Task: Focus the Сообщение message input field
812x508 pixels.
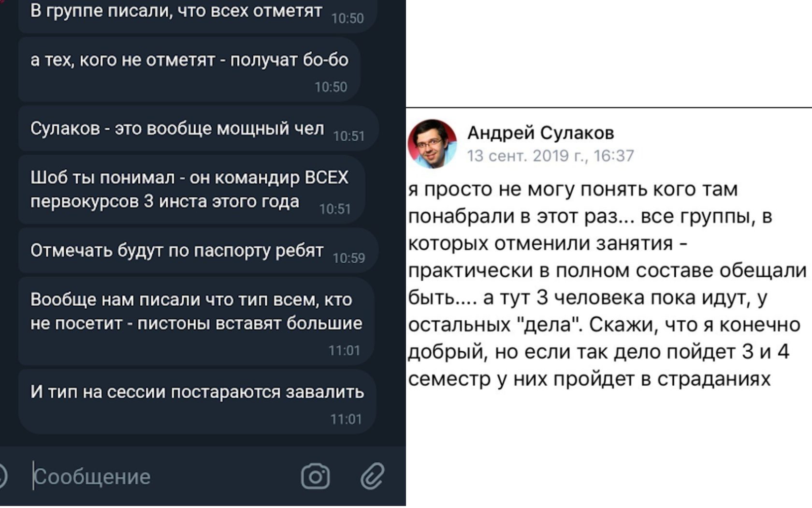Action: tap(159, 477)
